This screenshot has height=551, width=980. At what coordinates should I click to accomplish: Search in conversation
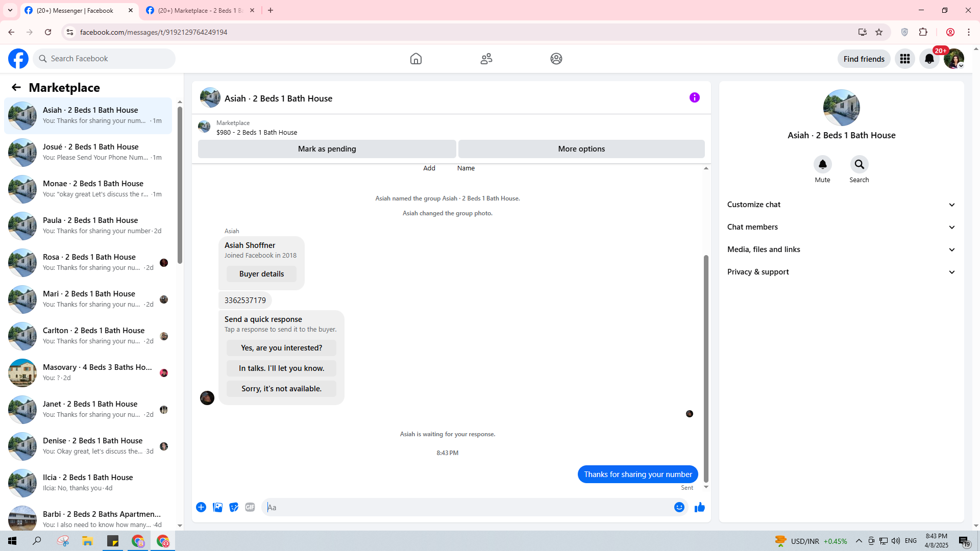[x=859, y=165]
